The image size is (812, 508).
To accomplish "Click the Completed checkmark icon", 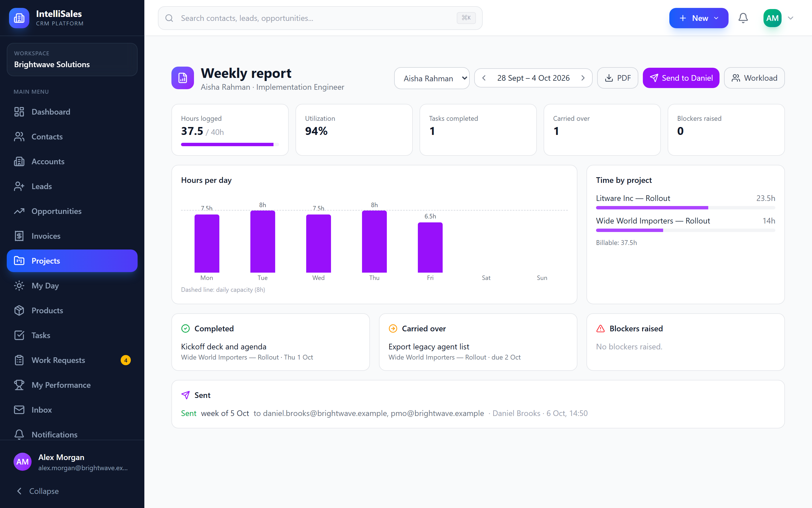I will [x=186, y=329].
